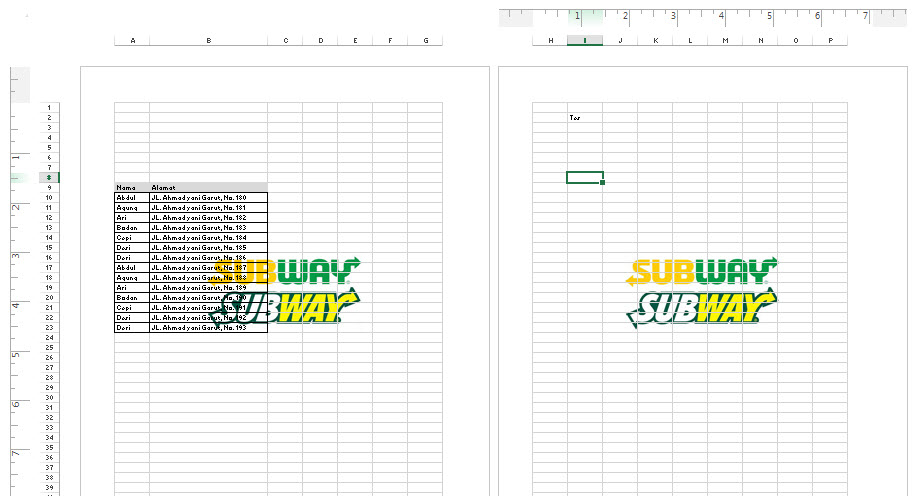
Task: Click 'Abdul' name cell in row 10
Action: tap(132, 198)
